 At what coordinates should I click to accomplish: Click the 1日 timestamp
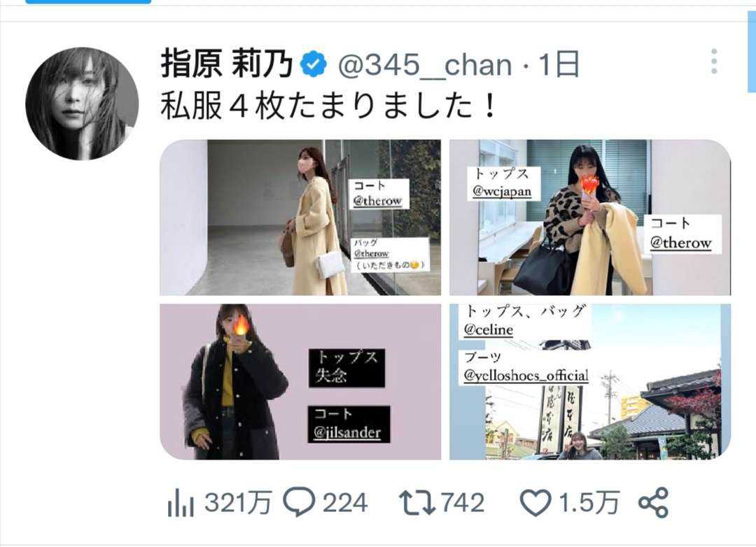coord(559,64)
